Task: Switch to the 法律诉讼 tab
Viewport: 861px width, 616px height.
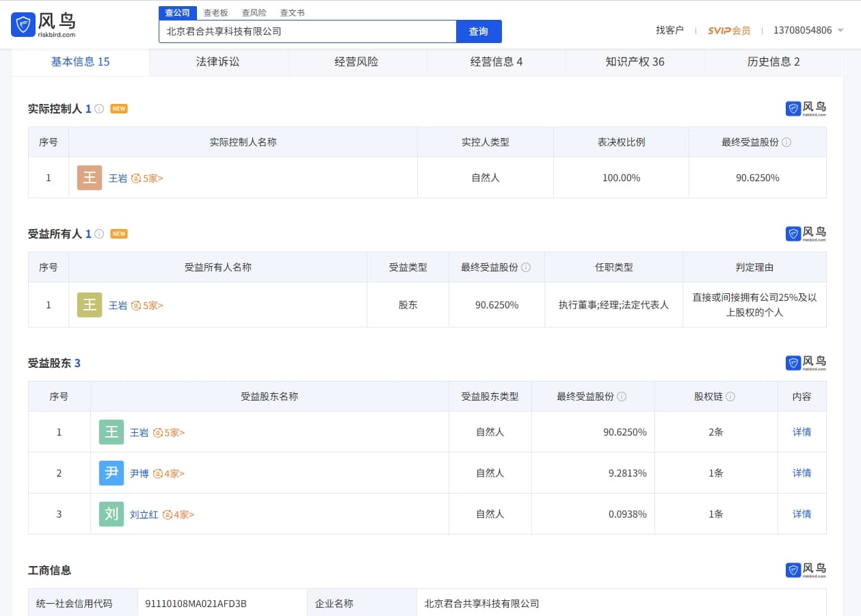Action: pyautogui.click(x=218, y=62)
